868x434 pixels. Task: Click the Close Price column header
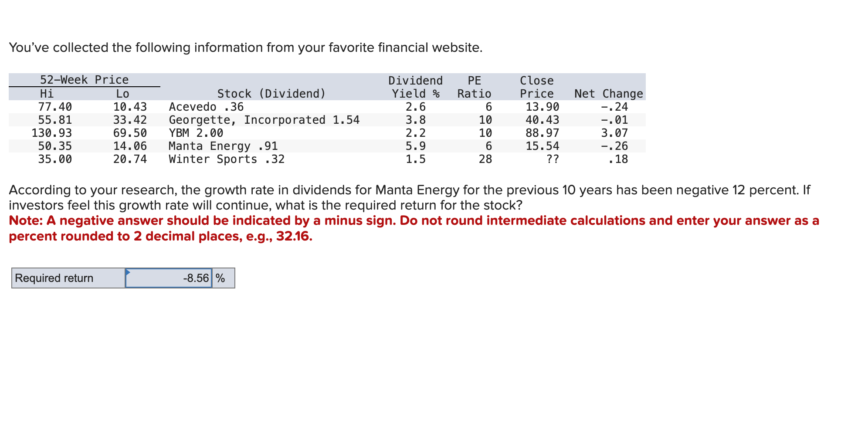(x=536, y=87)
